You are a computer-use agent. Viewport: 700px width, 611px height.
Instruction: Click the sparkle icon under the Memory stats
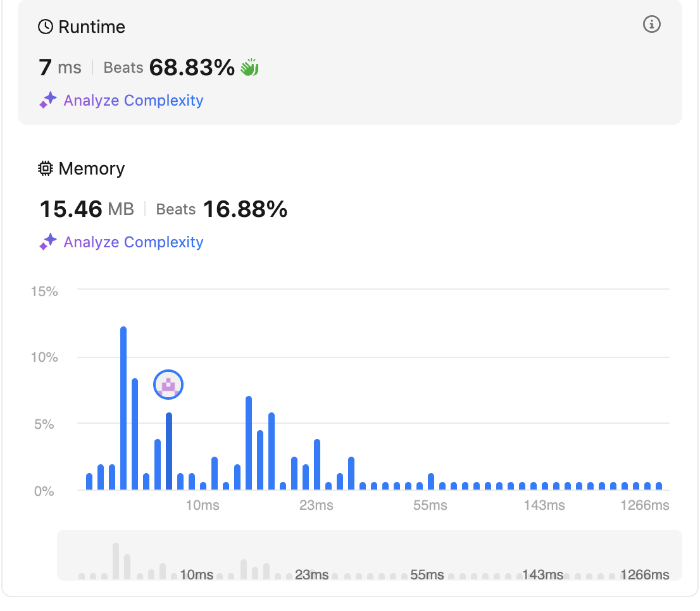pyautogui.click(x=48, y=242)
